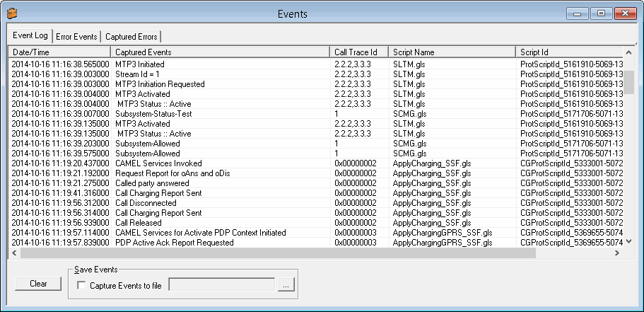Viewport: 644px width, 312px height.
Task: Select the Event Log tab
Action: [30, 35]
